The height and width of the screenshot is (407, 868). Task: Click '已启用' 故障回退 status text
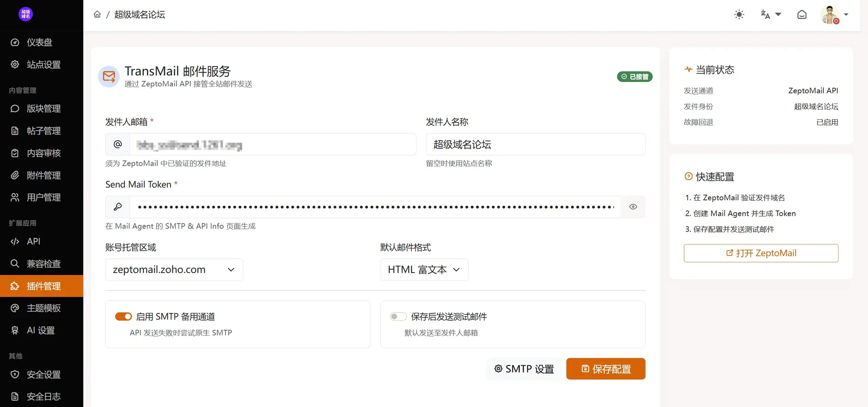click(827, 122)
